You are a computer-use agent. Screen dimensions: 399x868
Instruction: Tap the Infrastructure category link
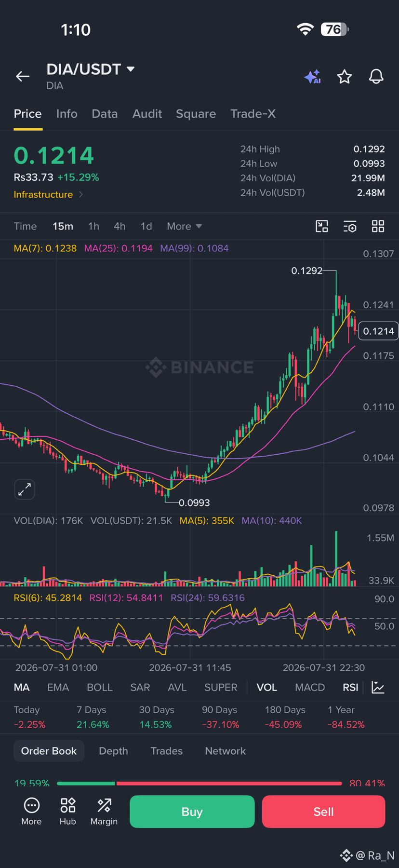tap(43, 194)
